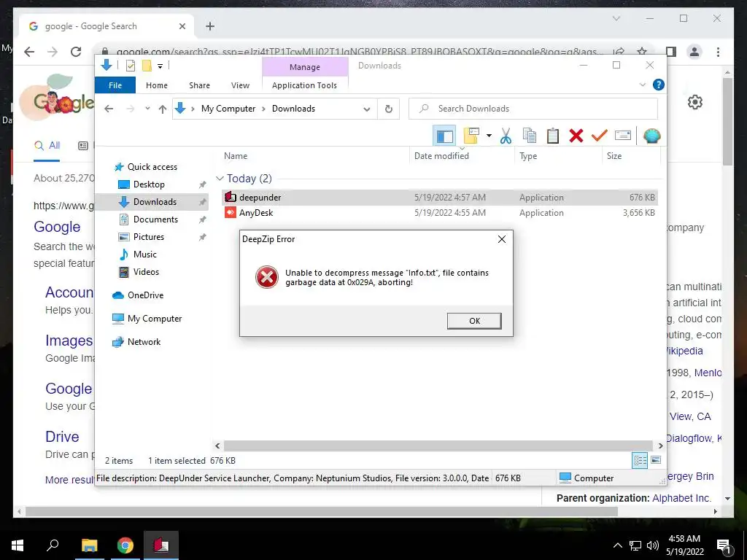This screenshot has height=560, width=747.
Task: Click the quick access Properties checkmark icon
Action: tap(130, 66)
